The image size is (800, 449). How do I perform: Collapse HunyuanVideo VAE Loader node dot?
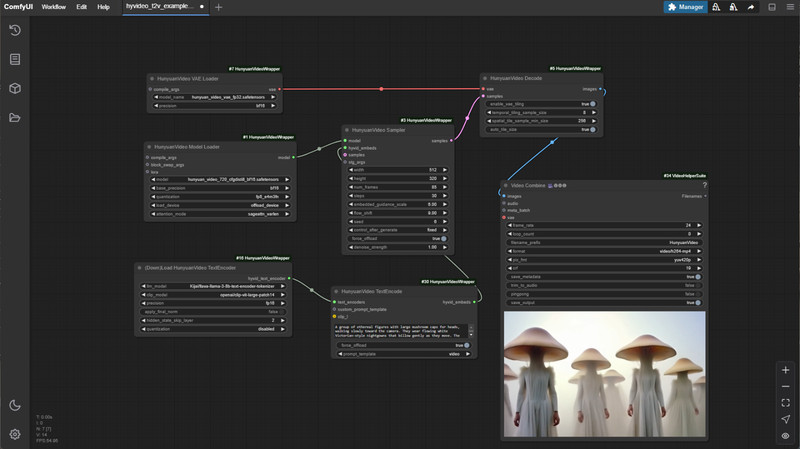tap(152, 79)
